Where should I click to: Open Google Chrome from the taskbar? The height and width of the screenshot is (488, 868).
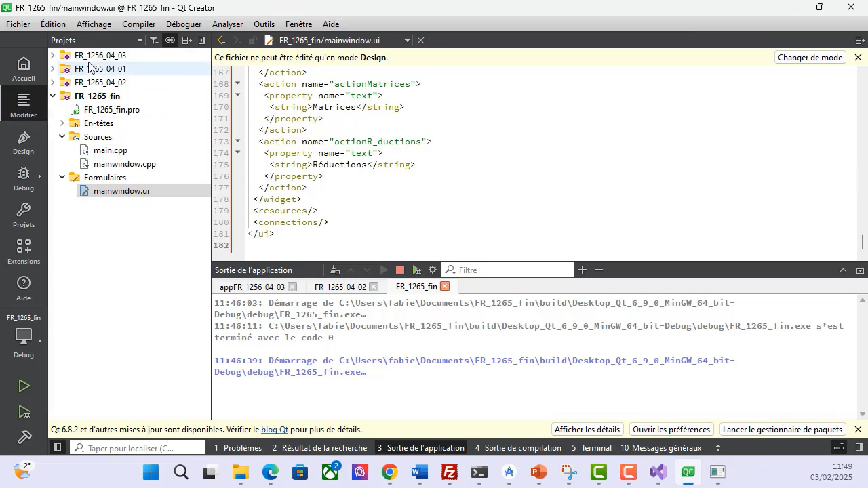(389, 472)
